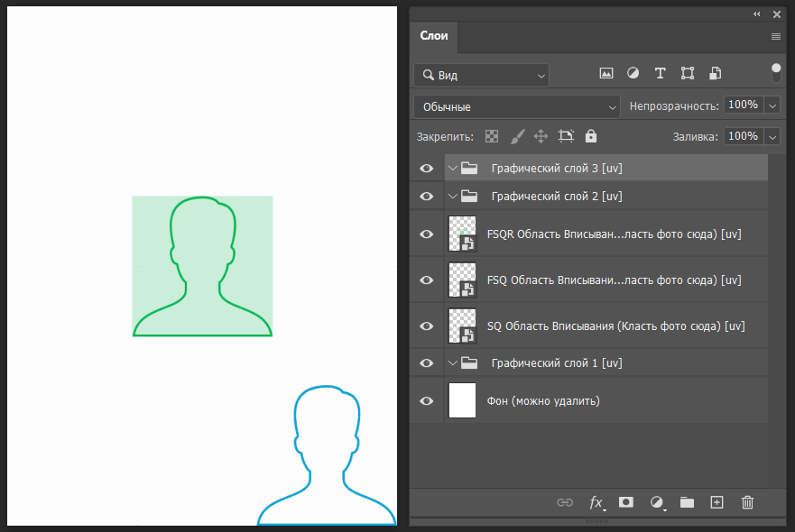Select the SQ Область Вписывания layer thumbnail
This screenshot has width=795, height=532.
[462, 326]
